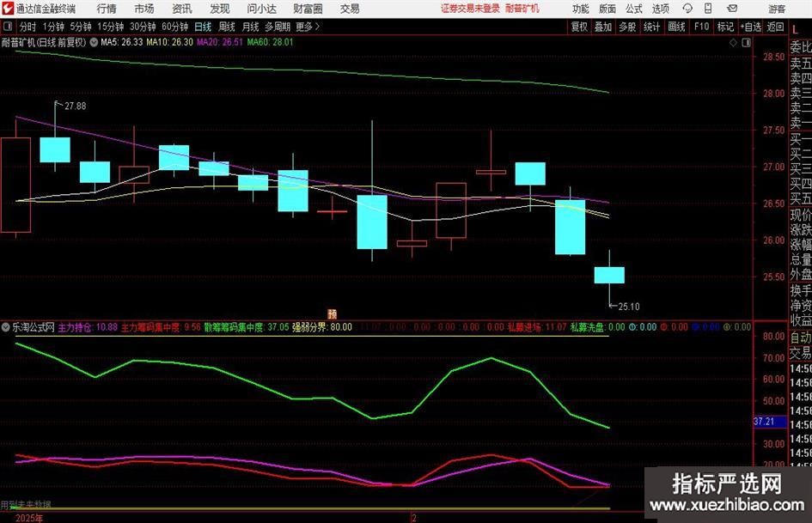Toggle 复权 price adjustment

point(579,27)
